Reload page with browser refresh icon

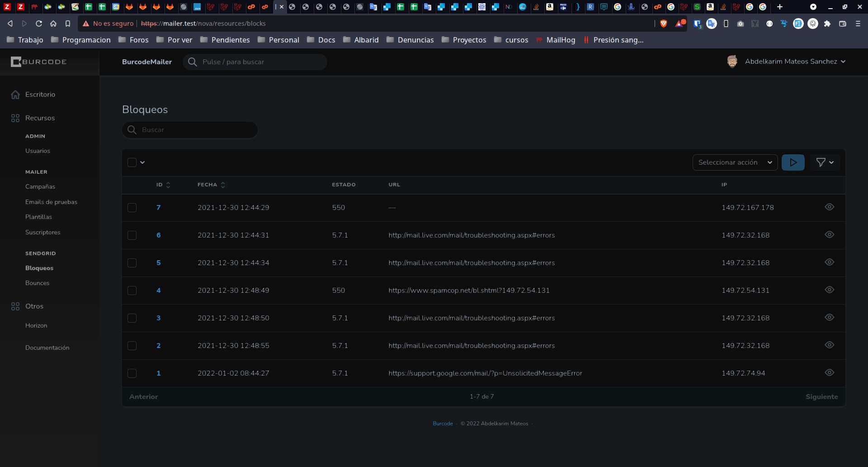coord(39,24)
